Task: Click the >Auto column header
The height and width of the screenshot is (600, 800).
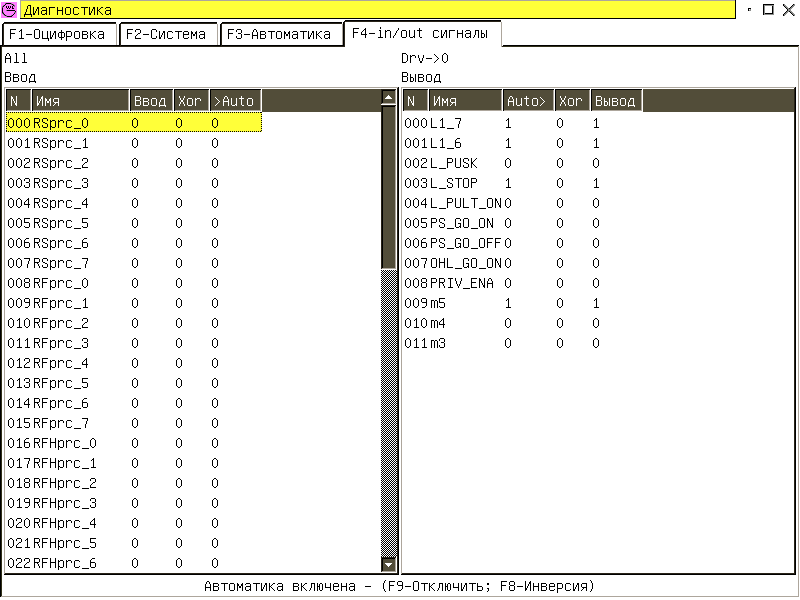Action: (x=234, y=101)
